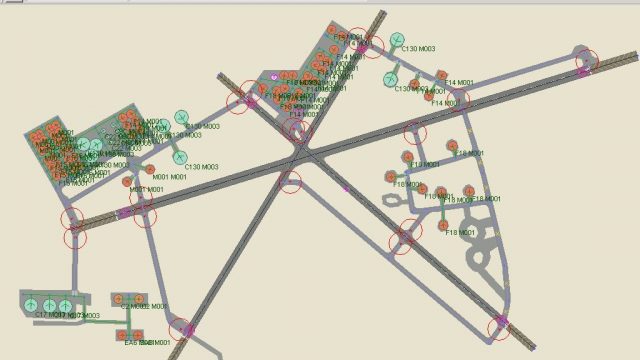Click magenta threshold marker at far east runway end
This screenshot has height=360, width=640.
(x=583, y=72)
